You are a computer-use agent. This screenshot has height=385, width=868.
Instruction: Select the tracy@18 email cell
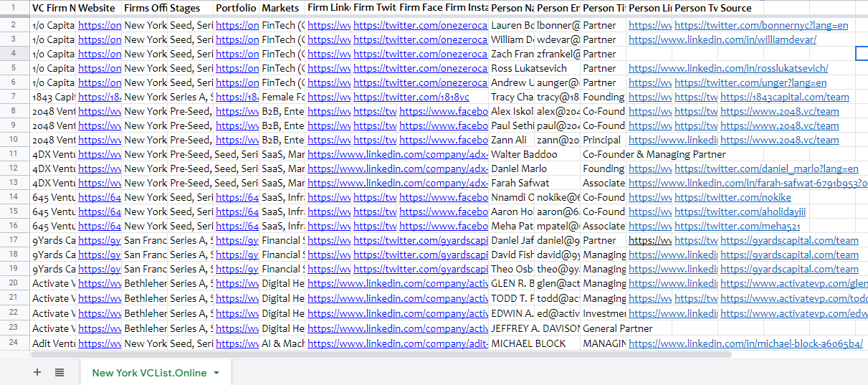pyautogui.click(x=558, y=97)
